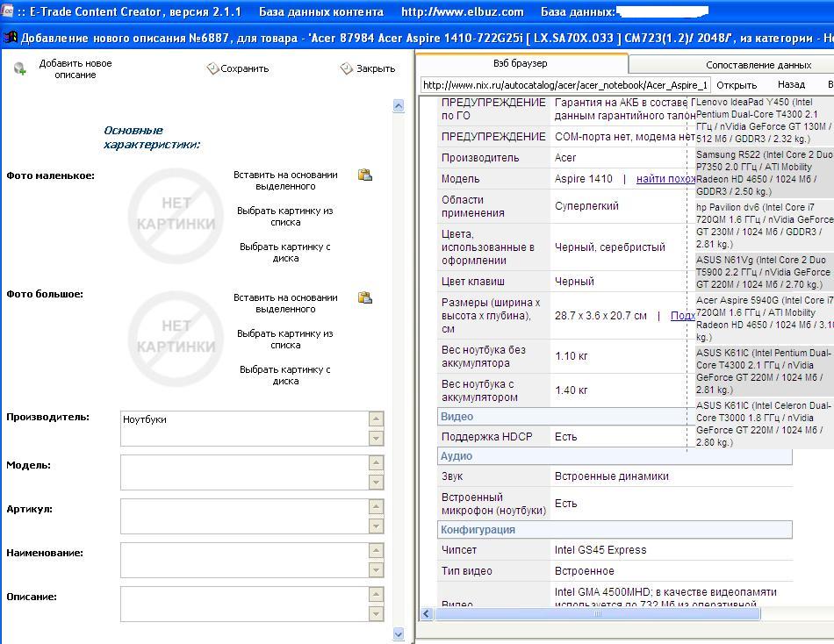Click down arrow of Производитель field
834x644 pixels.
click(x=376, y=438)
